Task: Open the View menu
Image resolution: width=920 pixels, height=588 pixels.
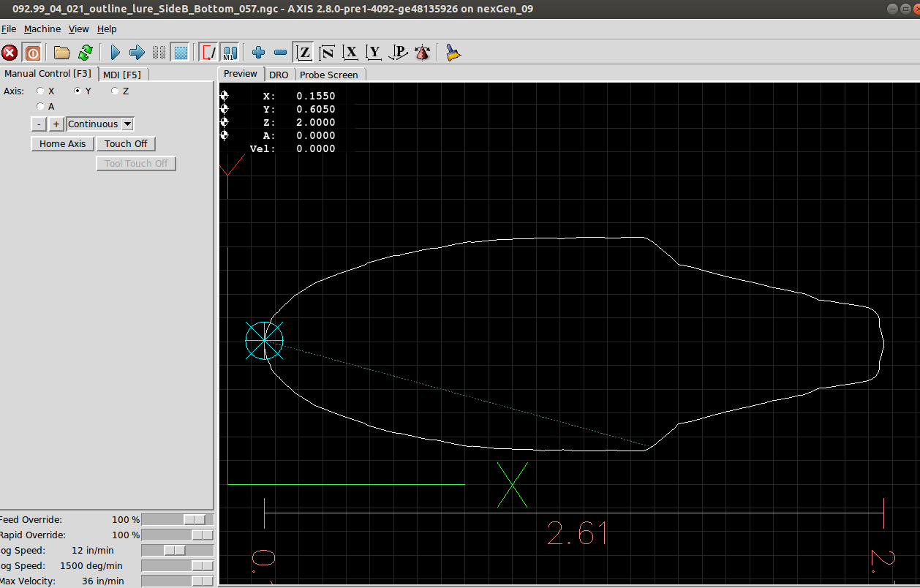Action: pyautogui.click(x=78, y=29)
